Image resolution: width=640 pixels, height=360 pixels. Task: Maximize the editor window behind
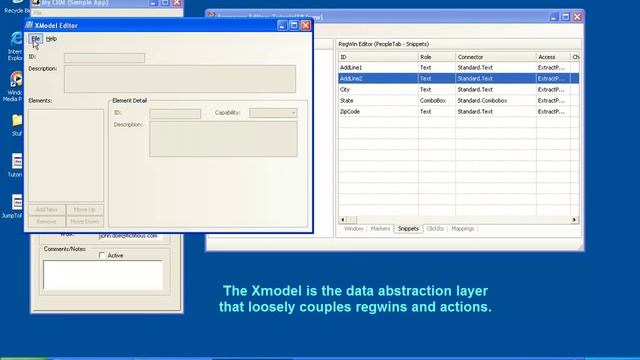tap(566, 17)
